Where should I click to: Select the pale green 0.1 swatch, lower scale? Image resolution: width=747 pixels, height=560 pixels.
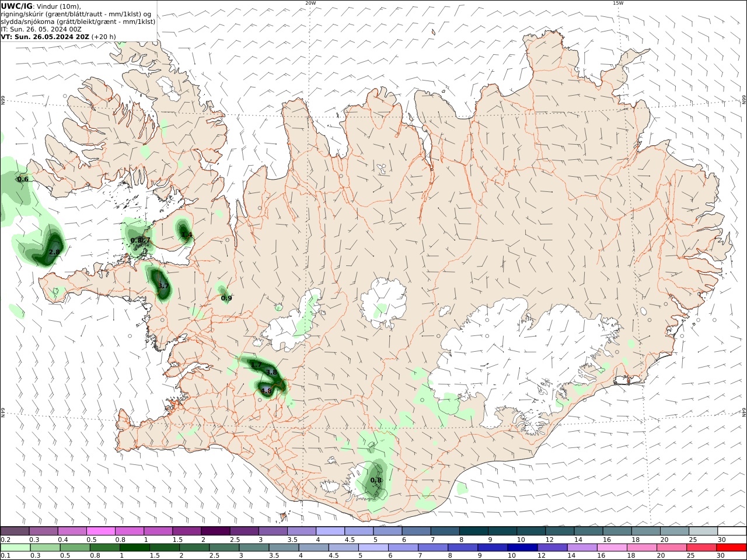click(15, 548)
